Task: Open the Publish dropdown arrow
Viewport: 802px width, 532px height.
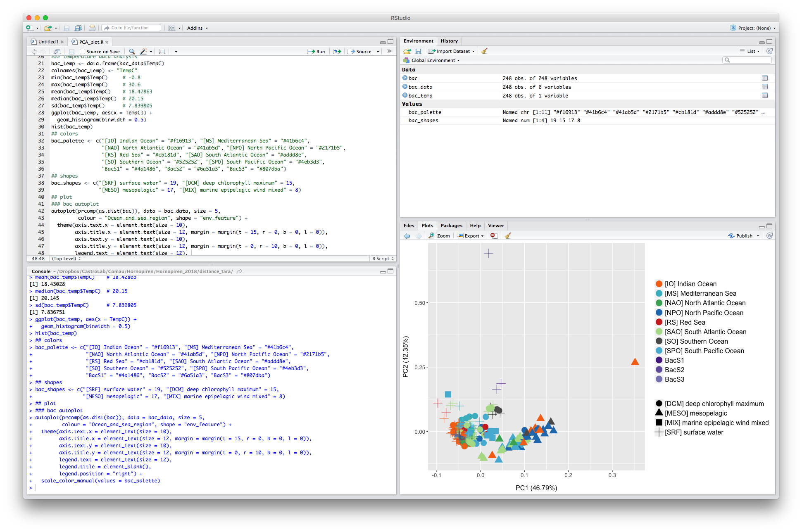Action: [758, 236]
